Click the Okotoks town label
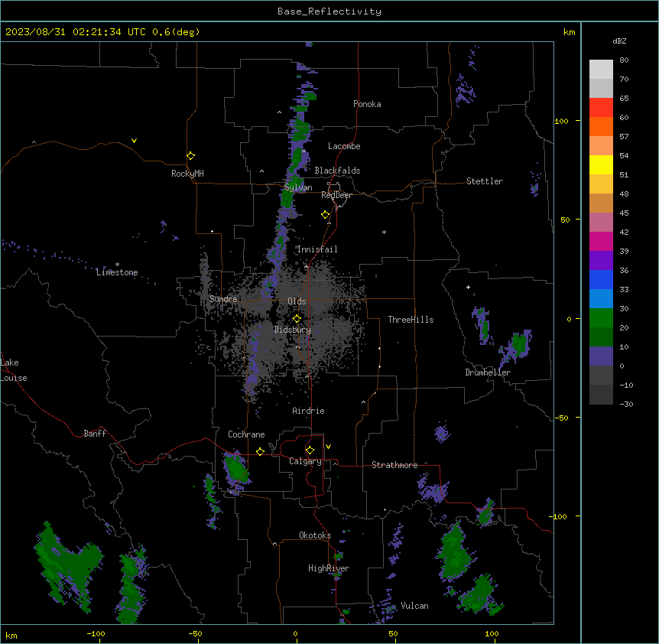 pos(315,535)
